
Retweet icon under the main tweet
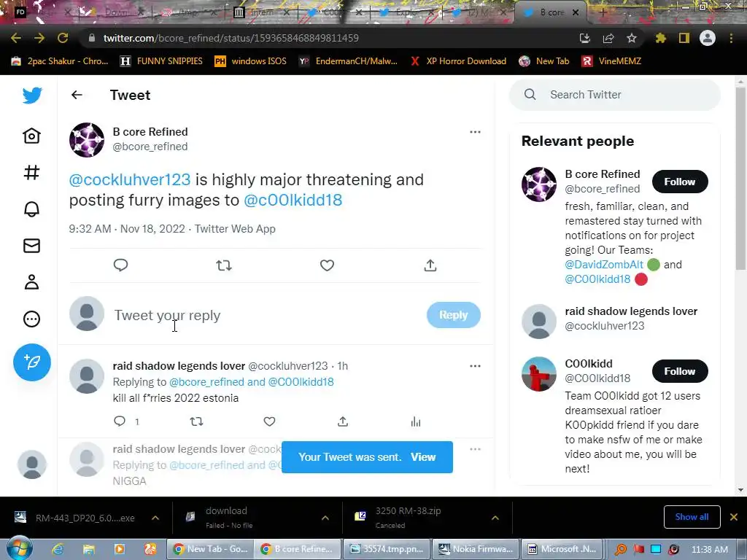coord(224,265)
